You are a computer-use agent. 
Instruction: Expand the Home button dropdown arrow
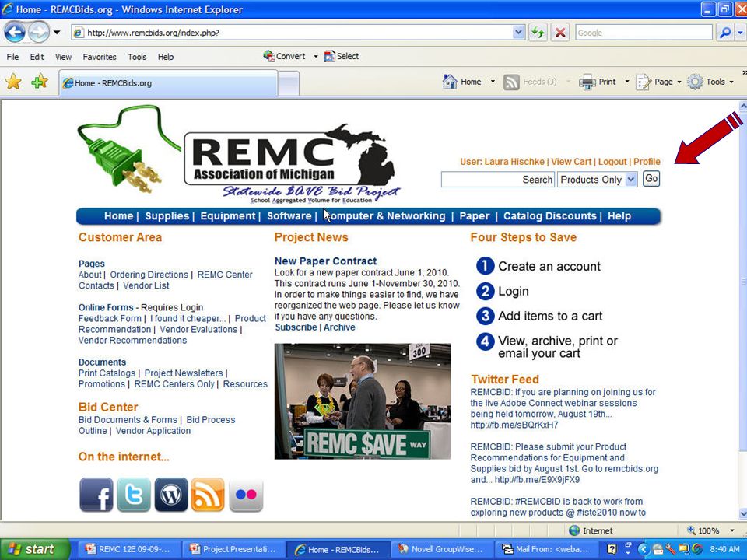click(x=493, y=82)
